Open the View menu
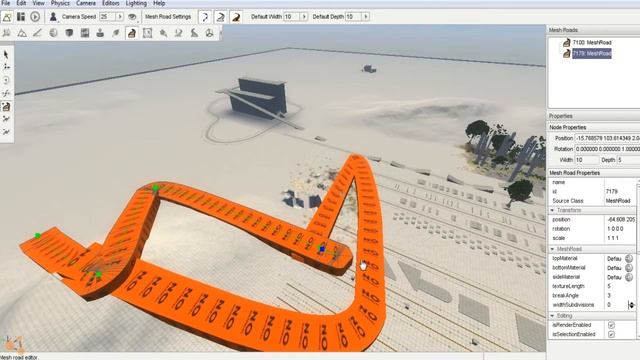Image resolution: width=640 pixels, height=360 pixels. coord(38,3)
